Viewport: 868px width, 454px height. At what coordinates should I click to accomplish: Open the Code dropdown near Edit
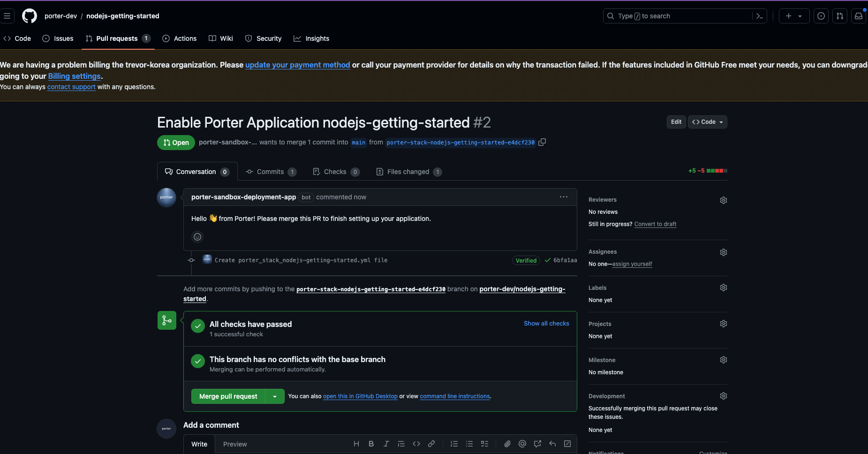(707, 121)
